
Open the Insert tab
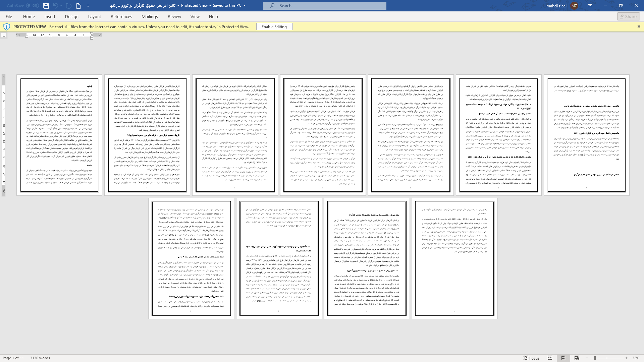click(50, 16)
